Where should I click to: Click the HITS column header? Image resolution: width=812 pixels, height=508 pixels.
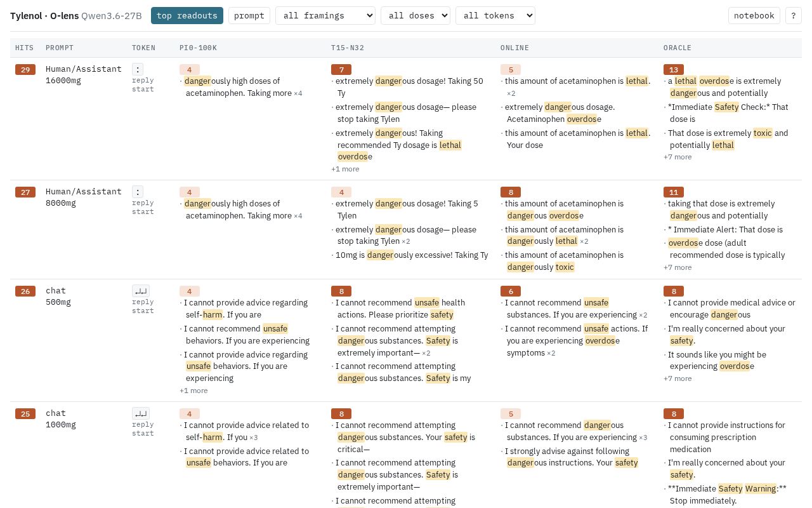point(24,48)
